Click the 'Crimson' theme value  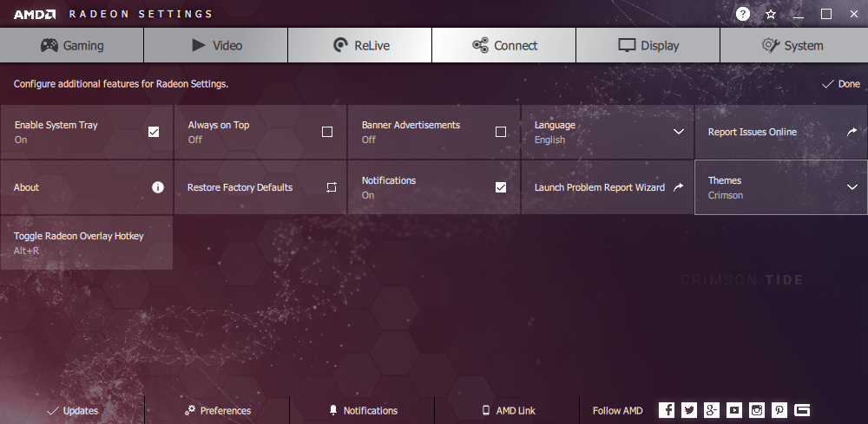[x=725, y=195]
